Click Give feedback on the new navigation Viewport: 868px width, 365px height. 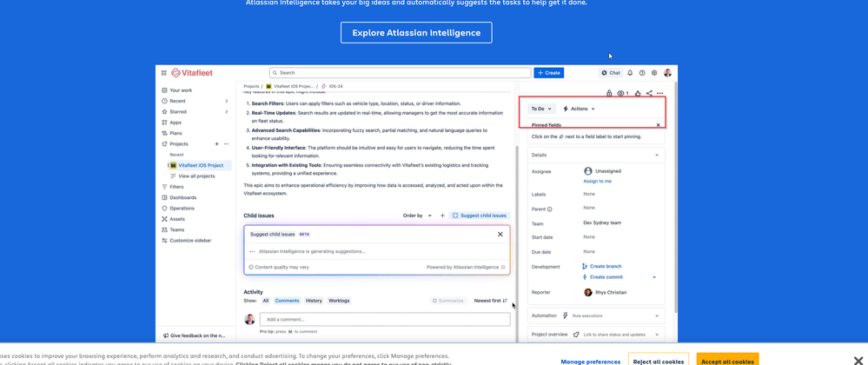coord(195,335)
